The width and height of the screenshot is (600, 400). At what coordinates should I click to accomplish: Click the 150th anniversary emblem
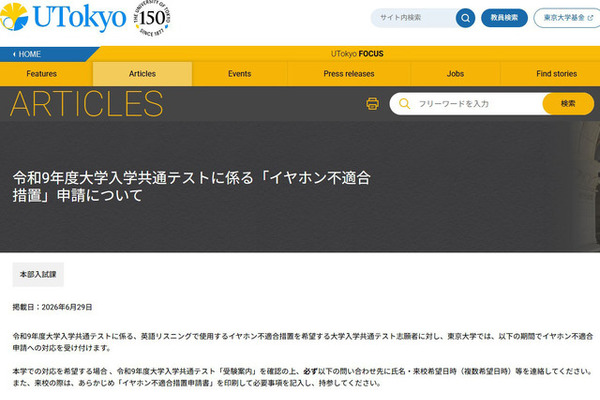tap(152, 18)
